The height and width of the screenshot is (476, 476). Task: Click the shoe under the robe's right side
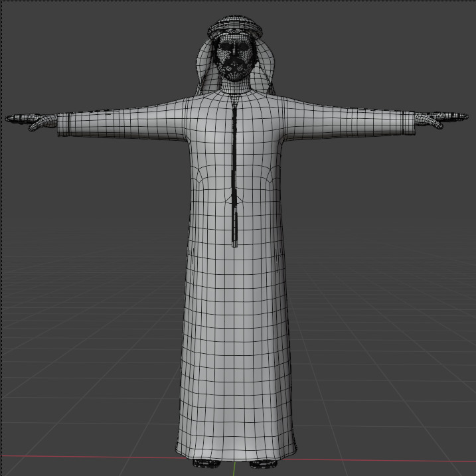click(263, 464)
